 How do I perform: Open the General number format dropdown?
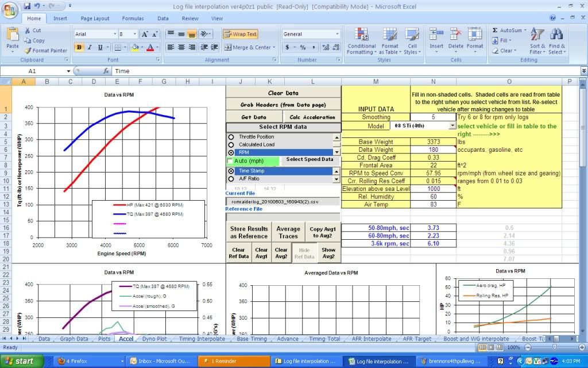(x=337, y=34)
